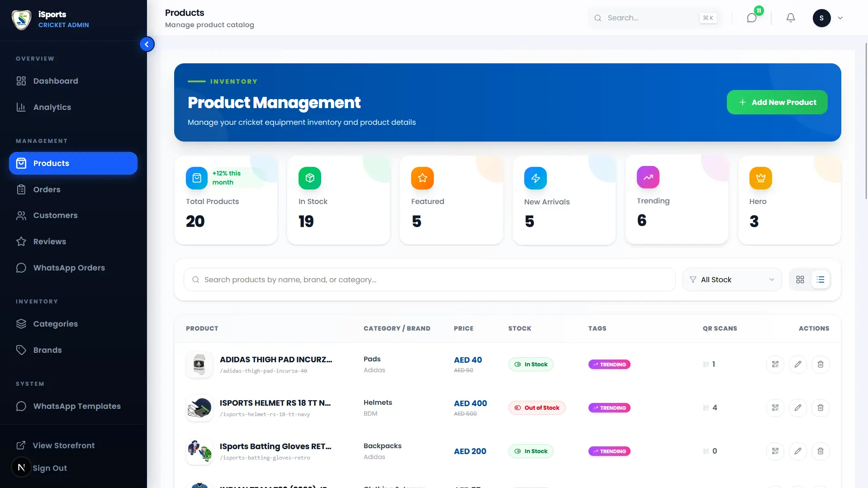868x488 pixels.
Task: Open QR code for Adidas Thigh Pad
Action: [775, 364]
